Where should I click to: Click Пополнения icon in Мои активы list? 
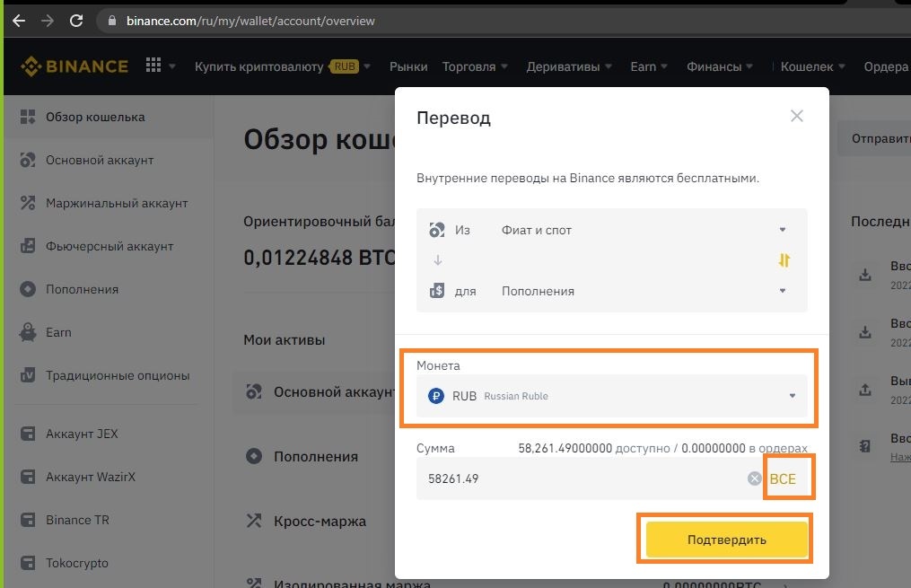pos(254,456)
